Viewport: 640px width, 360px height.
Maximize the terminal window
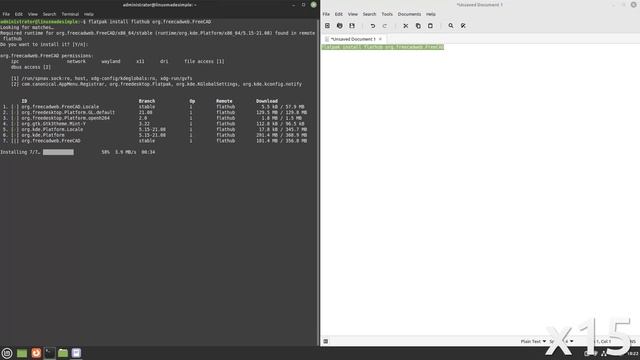[x=303, y=4]
